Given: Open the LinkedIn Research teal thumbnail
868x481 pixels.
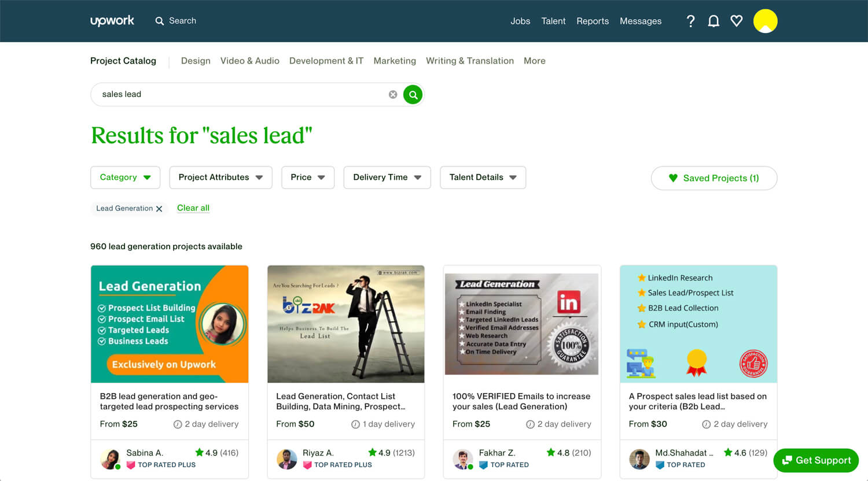Looking at the screenshot, I should [x=698, y=324].
